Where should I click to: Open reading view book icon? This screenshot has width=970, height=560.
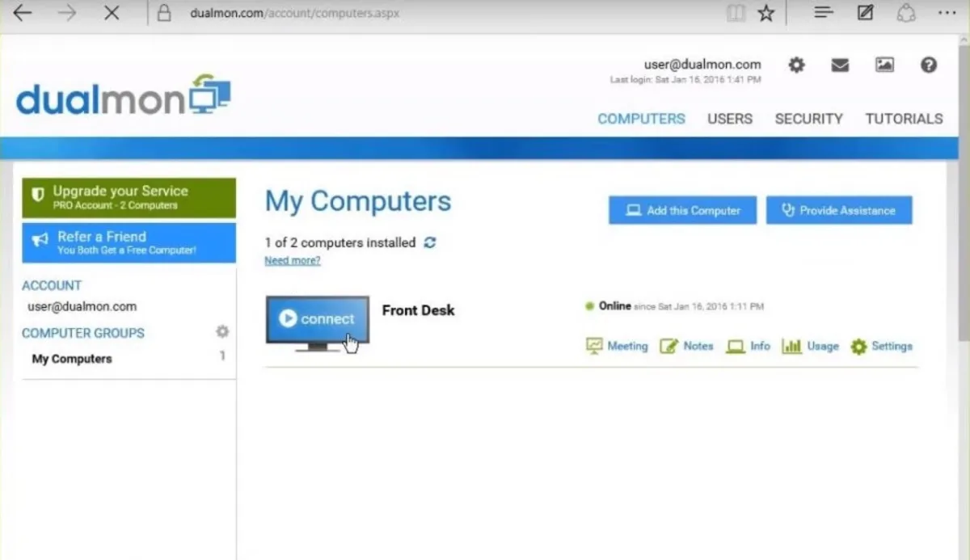(x=736, y=13)
